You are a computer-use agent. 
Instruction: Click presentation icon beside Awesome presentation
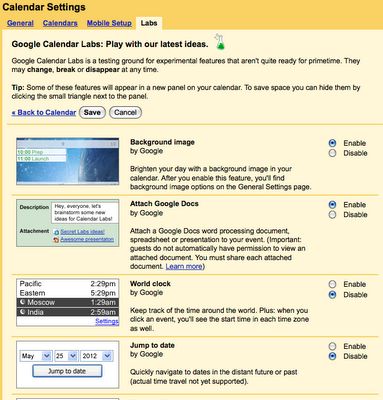[56, 240]
